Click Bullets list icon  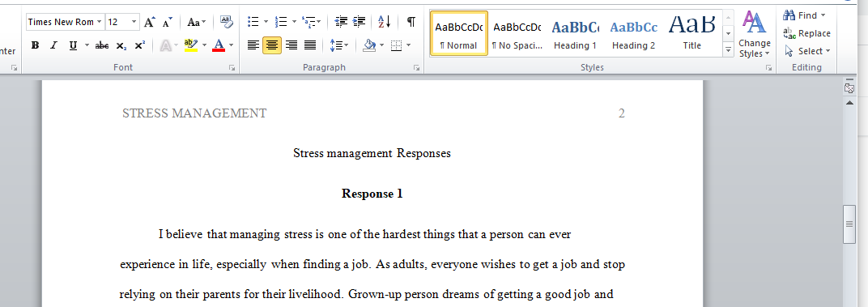pyautogui.click(x=253, y=22)
